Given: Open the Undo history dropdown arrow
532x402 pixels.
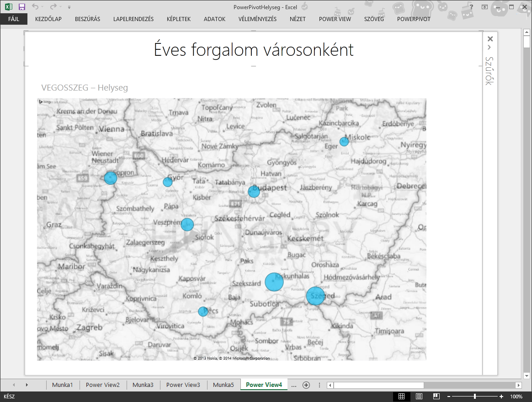Looking at the screenshot, I should pos(43,7).
